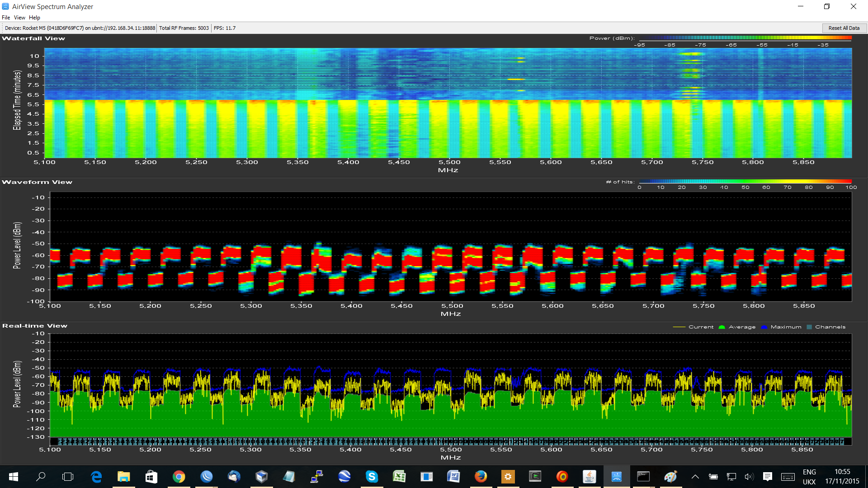Open taskbar search magnifier

[41, 476]
